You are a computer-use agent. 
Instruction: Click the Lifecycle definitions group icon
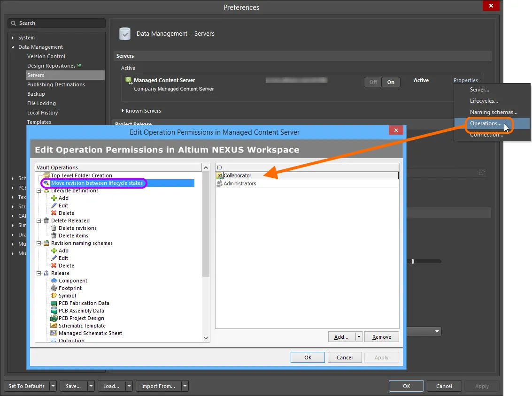pos(46,190)
